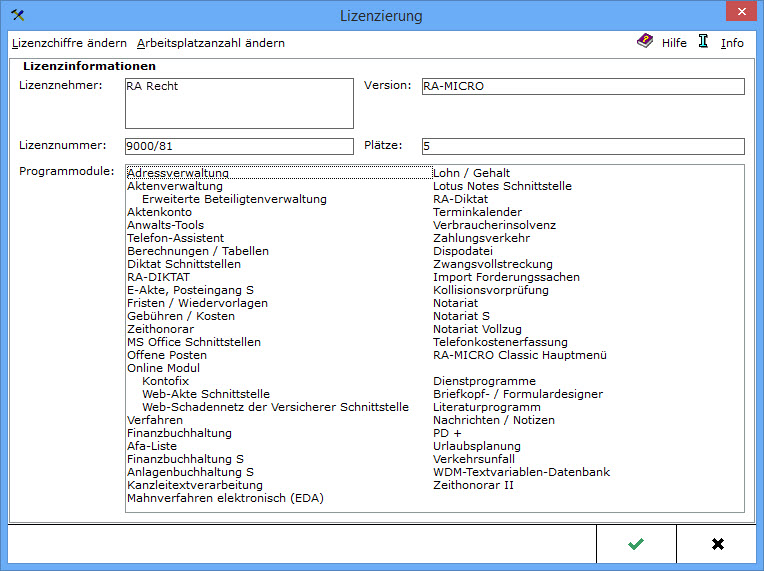The width and height of the screenshot is (764, 571).
Task: Open the Hilfe menu item
Action: (674, 43)
